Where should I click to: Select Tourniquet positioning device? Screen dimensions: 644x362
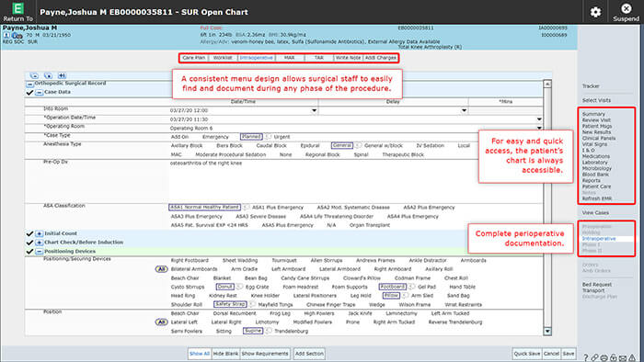(x=283, y=260)
